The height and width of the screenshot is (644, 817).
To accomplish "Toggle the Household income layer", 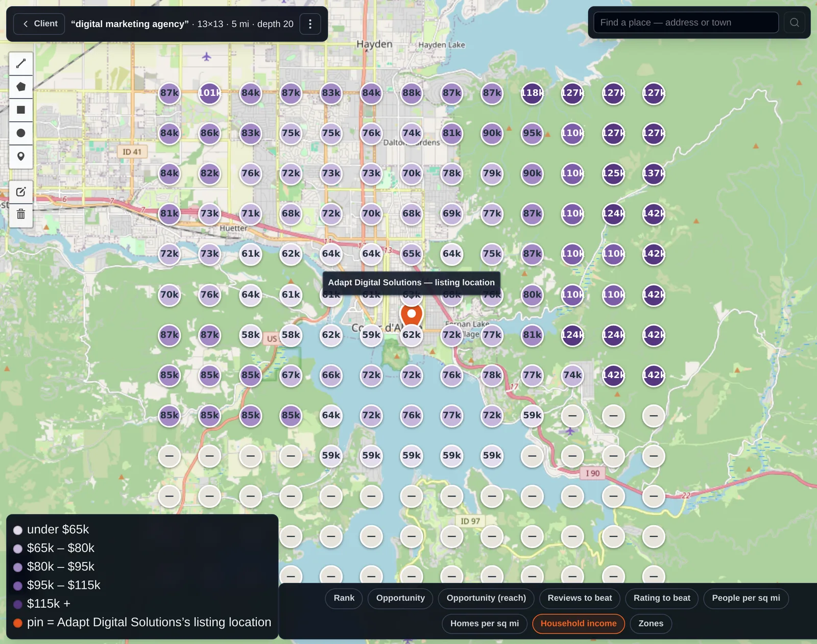I will click(x=579, y=624).
